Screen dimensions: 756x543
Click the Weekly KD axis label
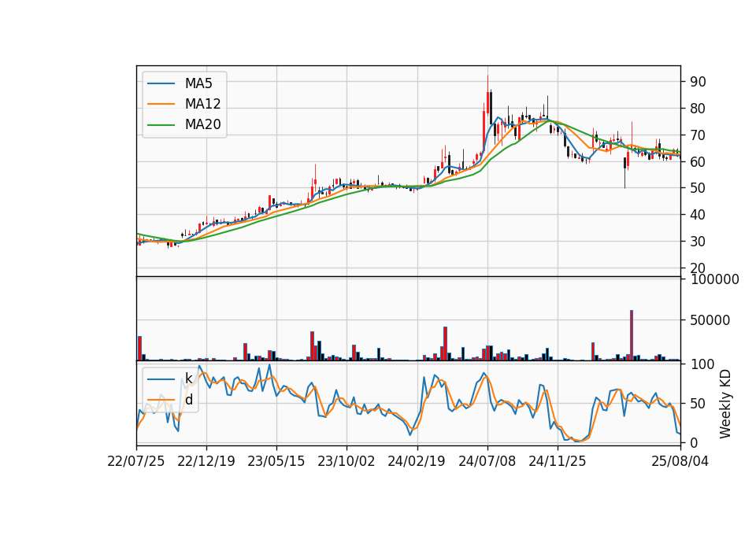tap(724, 404)
